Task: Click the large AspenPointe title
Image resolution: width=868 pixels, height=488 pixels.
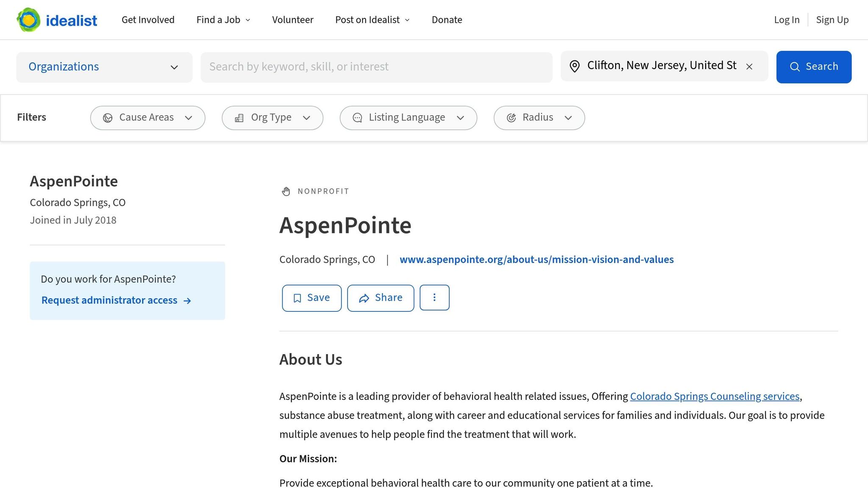Action: pyautogui.click(x=345, y=225)
